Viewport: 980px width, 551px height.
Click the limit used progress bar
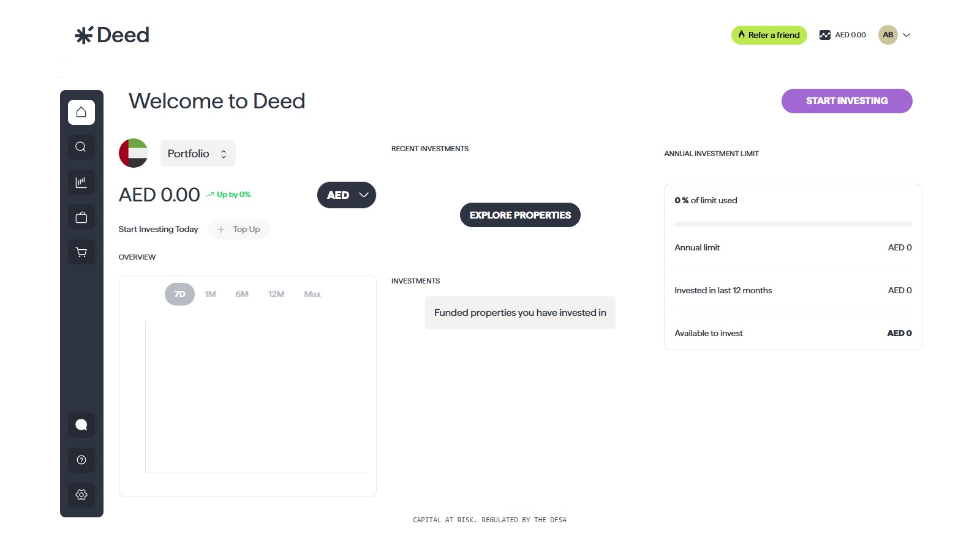pos(793,224)
